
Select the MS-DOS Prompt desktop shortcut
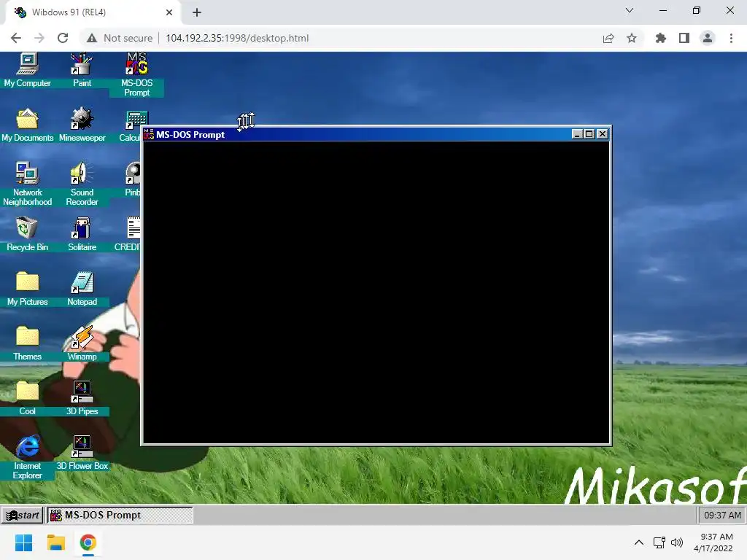pos(136,74)
